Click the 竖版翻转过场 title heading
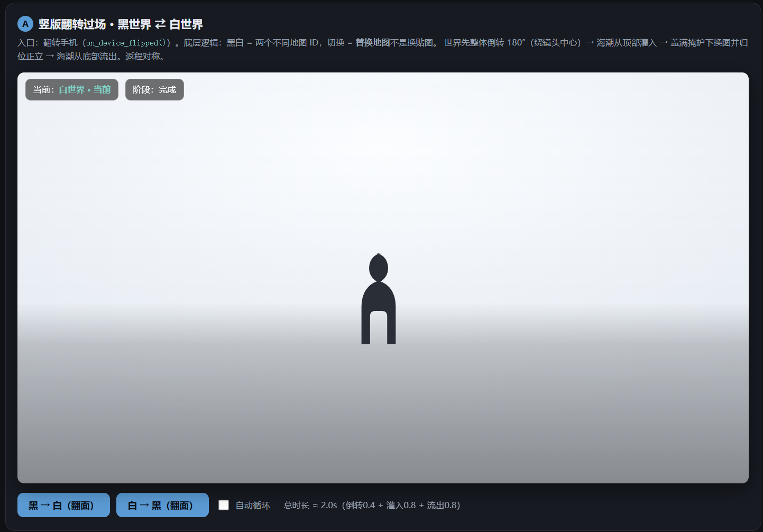The width and height of the screenshot is (763, 532). click(x=121, y=24)
